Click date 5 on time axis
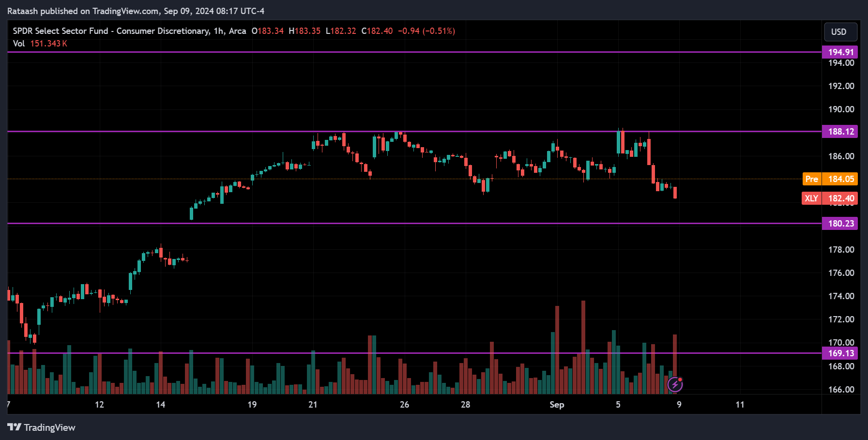 click(618, 405)
